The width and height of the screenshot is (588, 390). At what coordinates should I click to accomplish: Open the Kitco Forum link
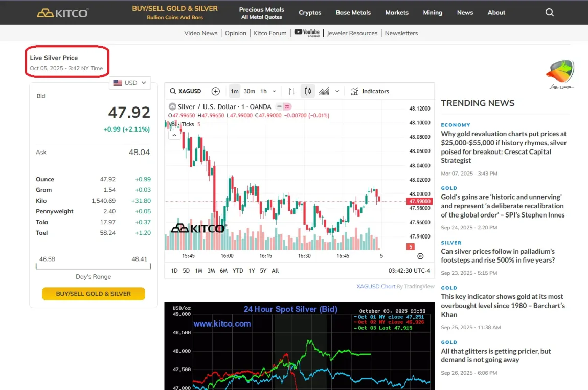tap(270, 33)
